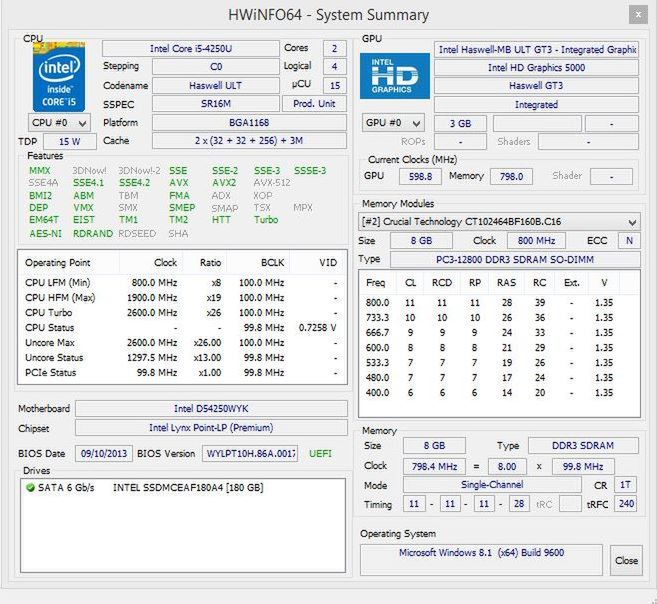Click the VID column header
This screenshot has width=657, height=604.
click(318, 263)
